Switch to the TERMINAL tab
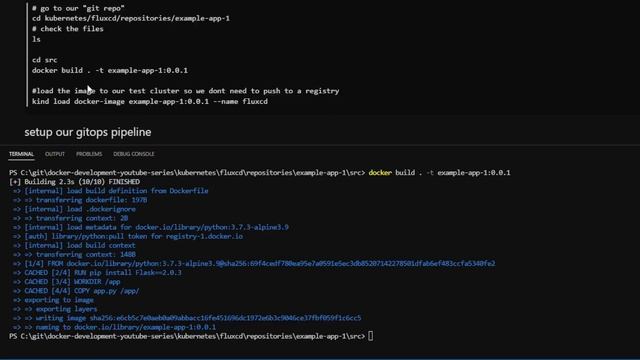The image size is (640, 360). coord(21,154)
